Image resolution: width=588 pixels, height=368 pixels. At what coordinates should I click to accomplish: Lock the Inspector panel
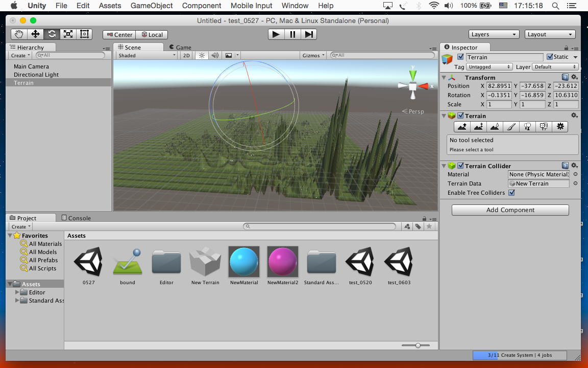(566, 48)
